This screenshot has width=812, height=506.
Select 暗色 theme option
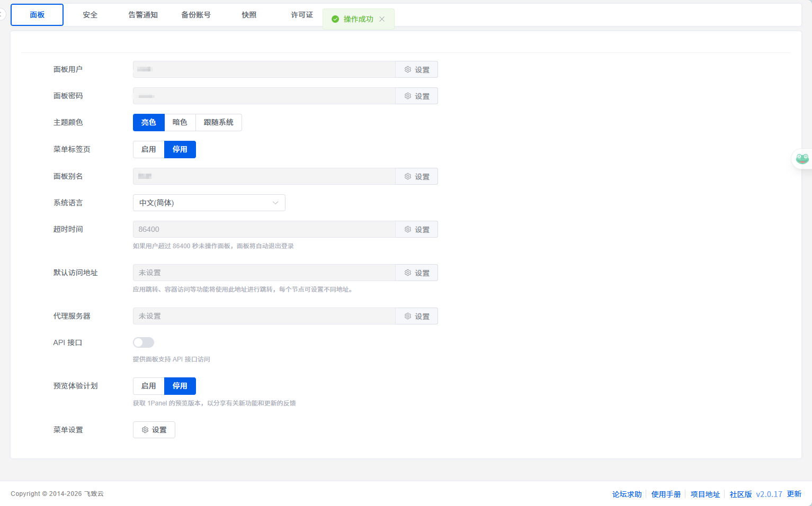pos(180,122)
